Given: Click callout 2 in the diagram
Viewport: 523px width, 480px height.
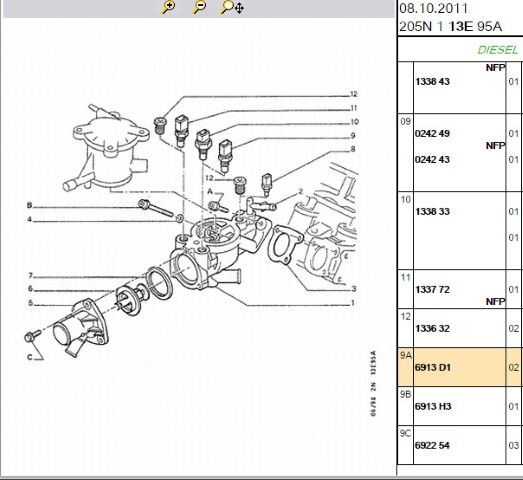Looking at the screenshot, I should tap(301, 191).
